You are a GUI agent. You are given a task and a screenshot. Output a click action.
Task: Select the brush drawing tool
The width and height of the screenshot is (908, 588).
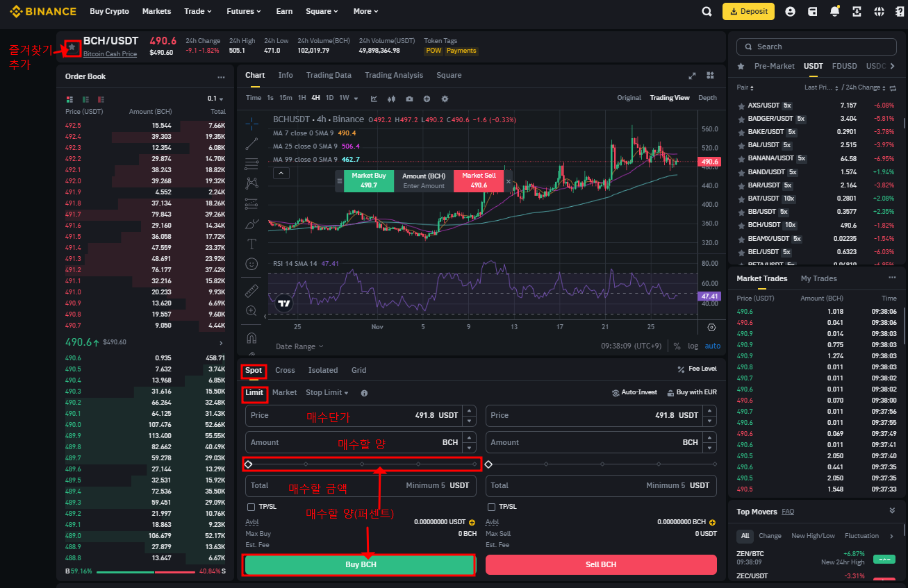point(251,224)
